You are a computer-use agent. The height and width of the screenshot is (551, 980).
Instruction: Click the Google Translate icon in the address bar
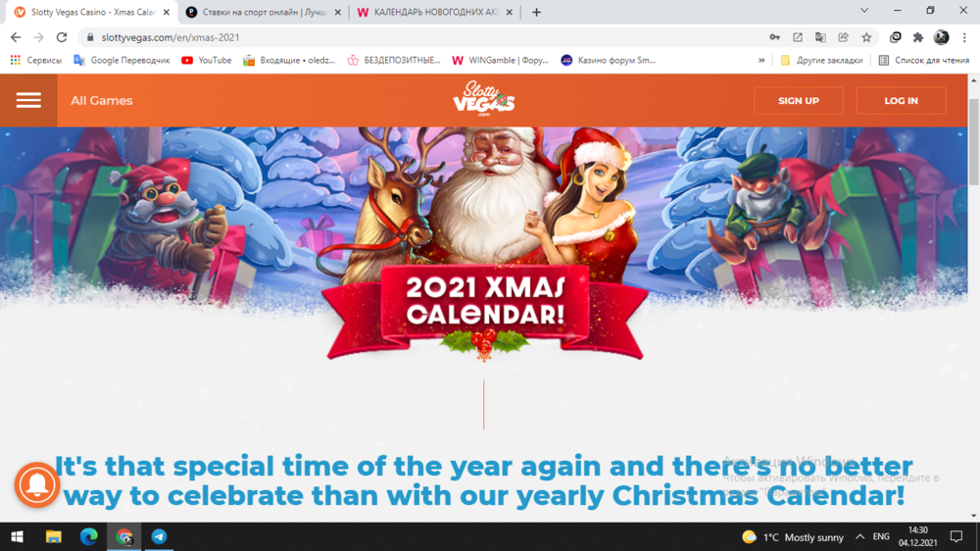point(820,37)
